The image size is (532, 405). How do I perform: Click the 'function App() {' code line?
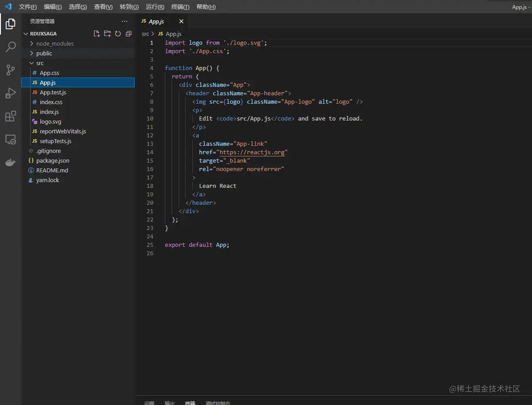tap(192, 68)
